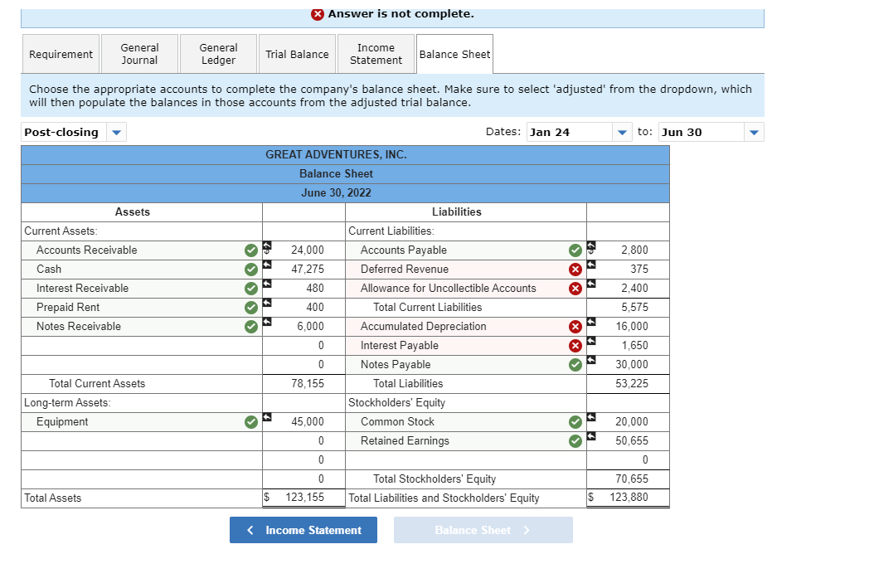This screenshot has height=588, width=874.
Task: Select the Interest Payable account cell
Action: point(466,346)
